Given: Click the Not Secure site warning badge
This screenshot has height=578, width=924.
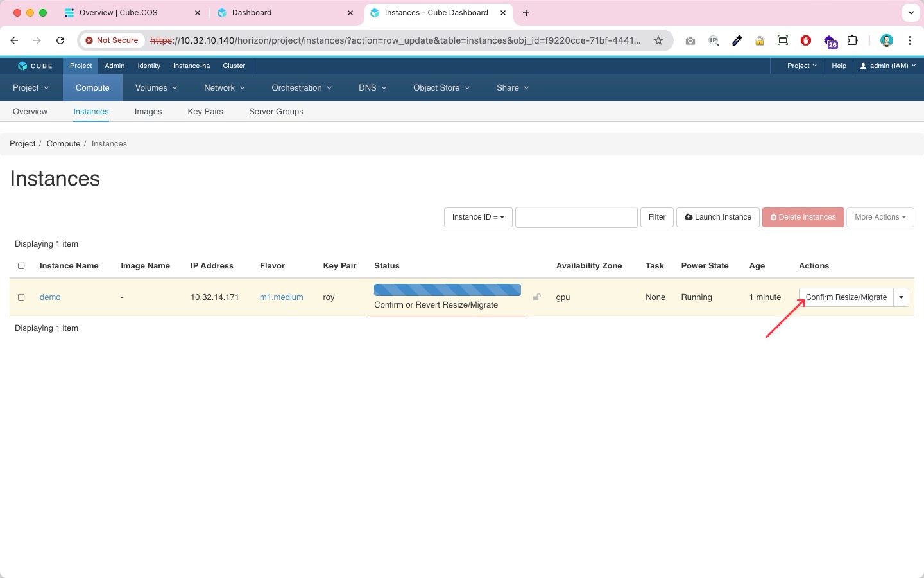Looking at the screenshot, I should point(112,40).
